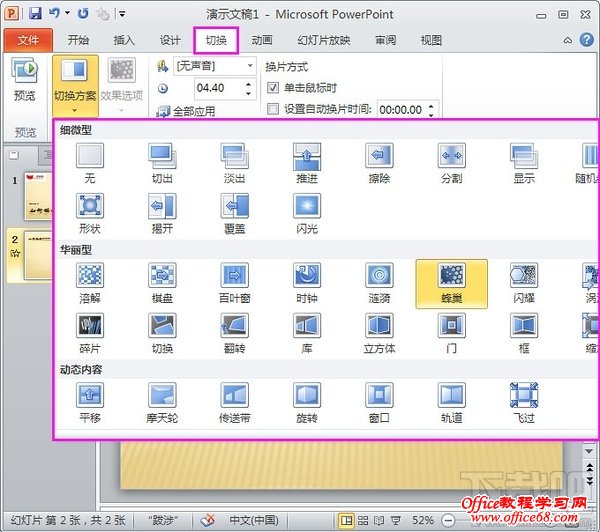The image size is (600, 532).
Task: Select the 显示 reveal transition
Action: pyautogui.click(x=524, y=163)
